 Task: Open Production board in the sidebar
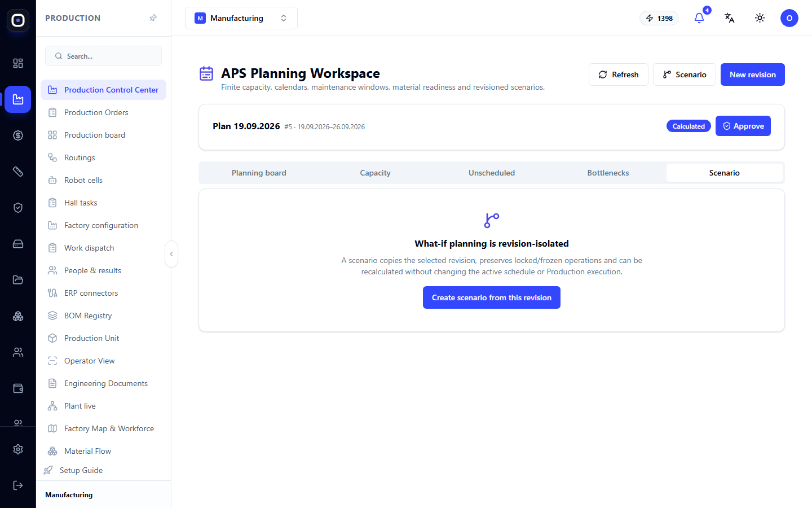click(x=103, y=135)
